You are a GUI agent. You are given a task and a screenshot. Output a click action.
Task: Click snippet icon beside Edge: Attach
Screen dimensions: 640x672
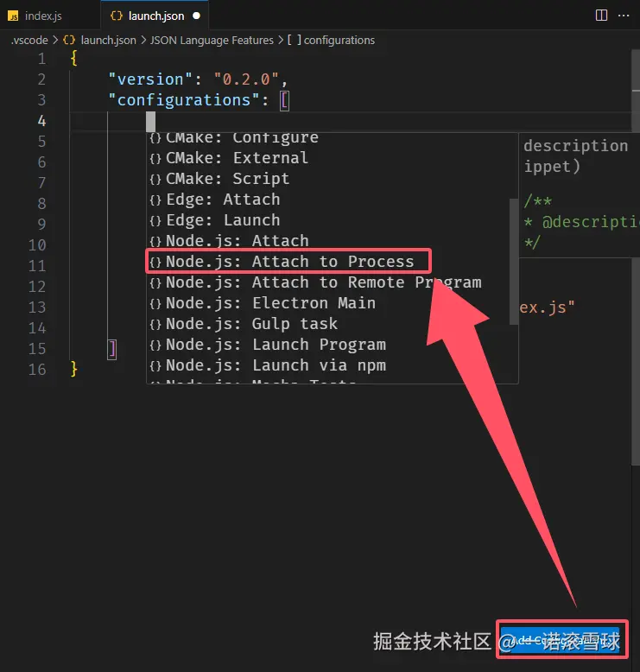pyautogui.click(x=155, y=200)
